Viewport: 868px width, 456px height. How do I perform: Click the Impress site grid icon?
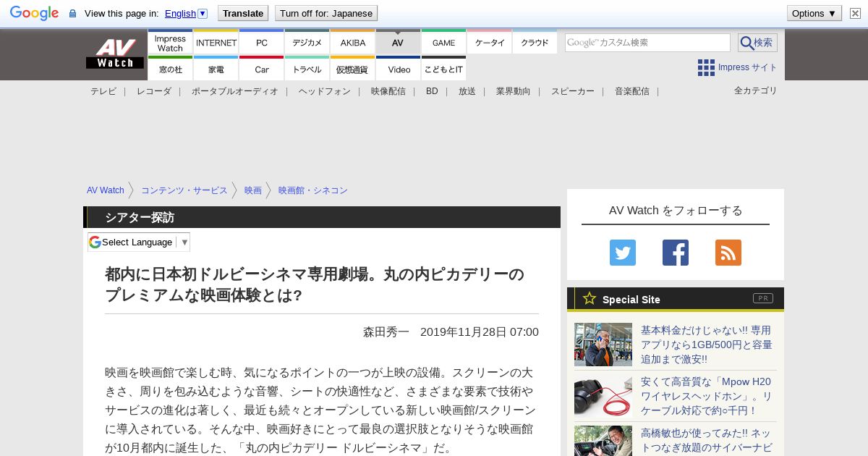pos(706,67)
